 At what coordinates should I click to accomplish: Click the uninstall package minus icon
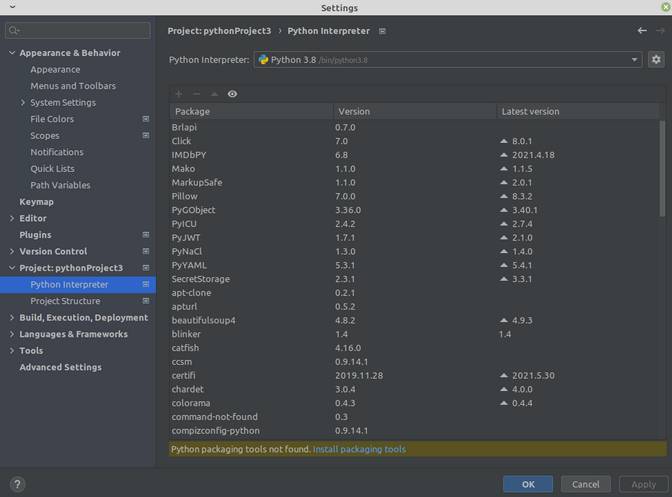(x=196, y=94)
